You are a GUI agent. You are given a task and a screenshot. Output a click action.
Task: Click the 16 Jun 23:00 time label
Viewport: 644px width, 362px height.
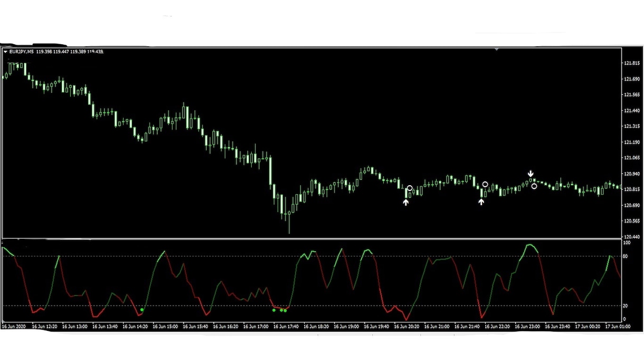pyautogui.click(x=528, y=327)
